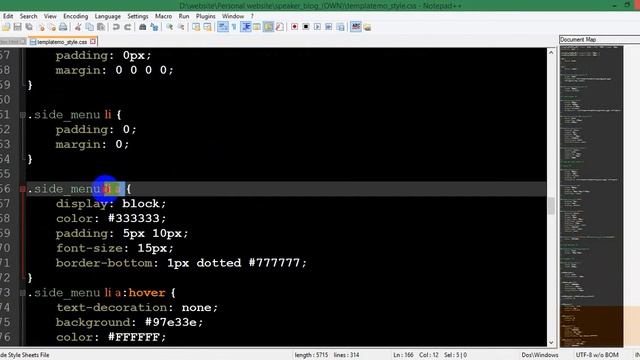Click the 'display: block;' code line

[111, 204]
